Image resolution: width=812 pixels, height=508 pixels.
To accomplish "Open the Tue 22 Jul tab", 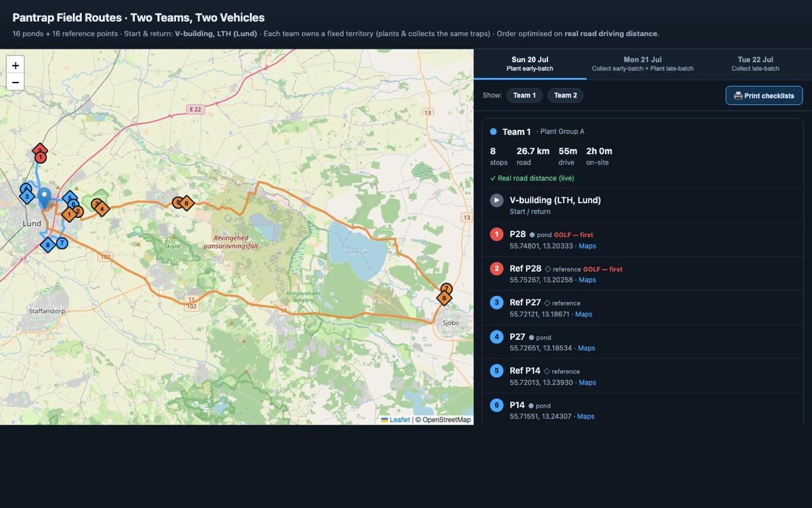I will (x=755, y=64).
